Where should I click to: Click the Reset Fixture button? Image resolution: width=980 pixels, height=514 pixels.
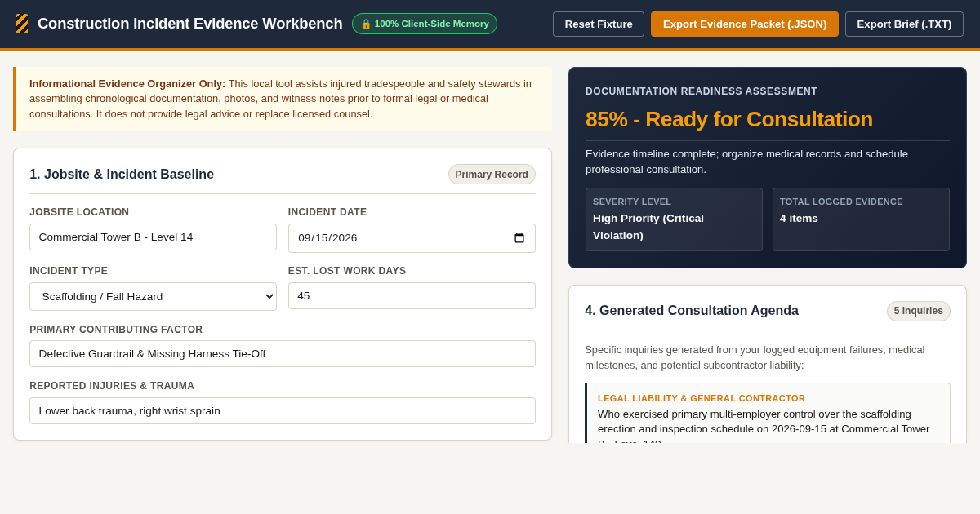point(599,24)
